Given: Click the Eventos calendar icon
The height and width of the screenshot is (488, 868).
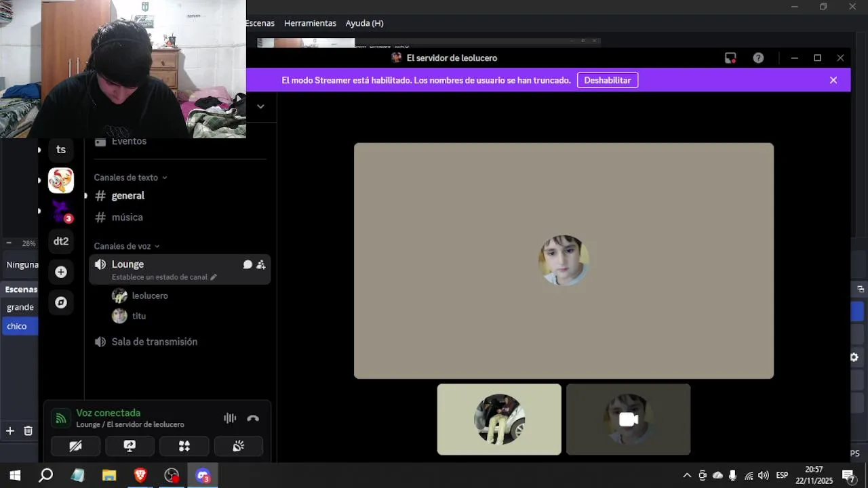Looking at the screenshot, I should 100,142.
